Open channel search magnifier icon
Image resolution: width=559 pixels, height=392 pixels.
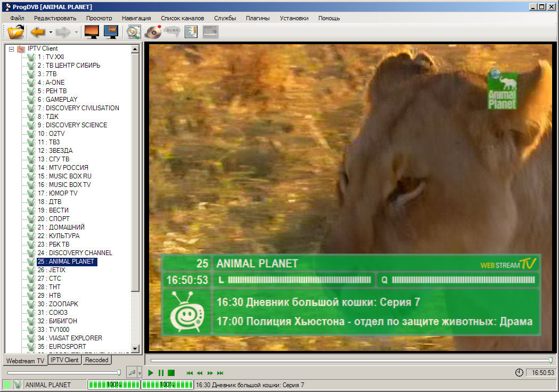(133, 32)
